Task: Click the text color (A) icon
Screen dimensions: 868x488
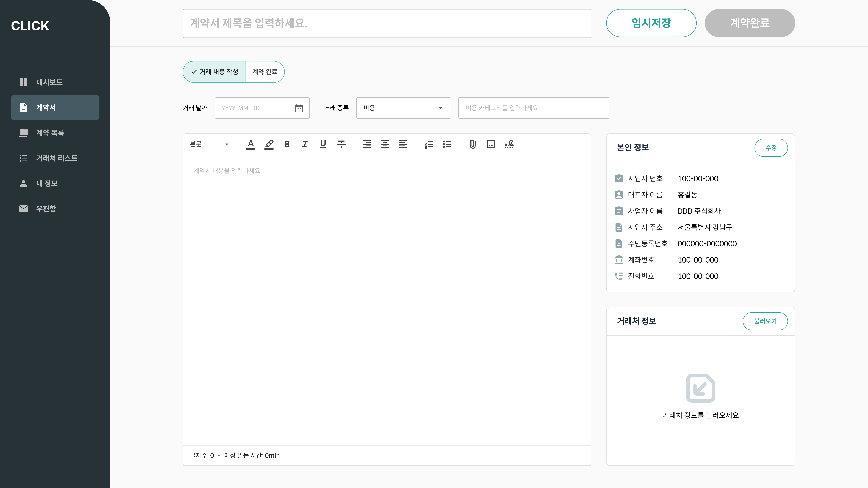Action: (251, 144)
